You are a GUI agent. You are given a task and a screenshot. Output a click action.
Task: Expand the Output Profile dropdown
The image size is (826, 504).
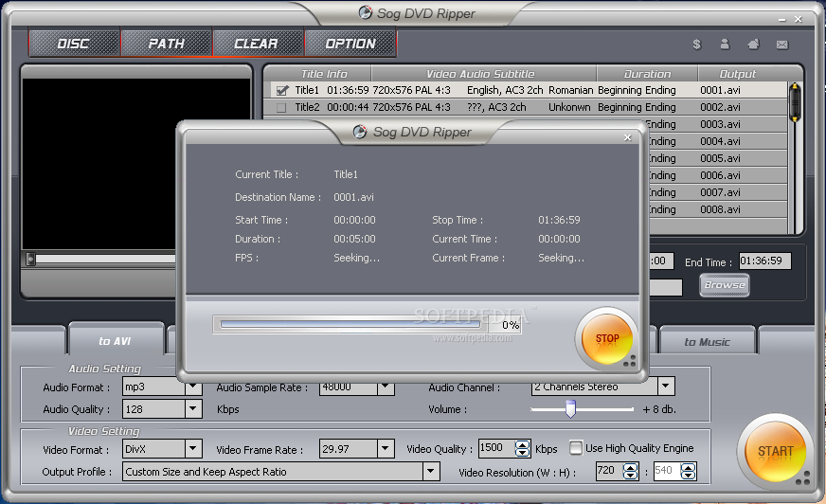coord(431,472)
